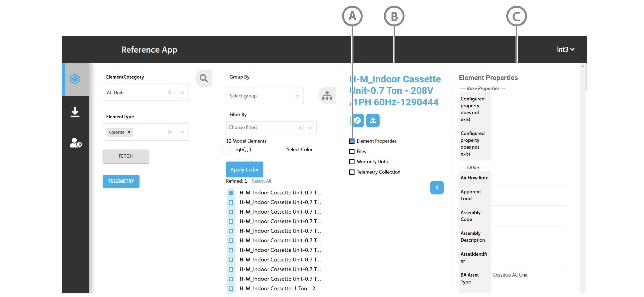The image size is (644, 297).
Task: Click the upload icon button
Action: (x=373, y=121)
